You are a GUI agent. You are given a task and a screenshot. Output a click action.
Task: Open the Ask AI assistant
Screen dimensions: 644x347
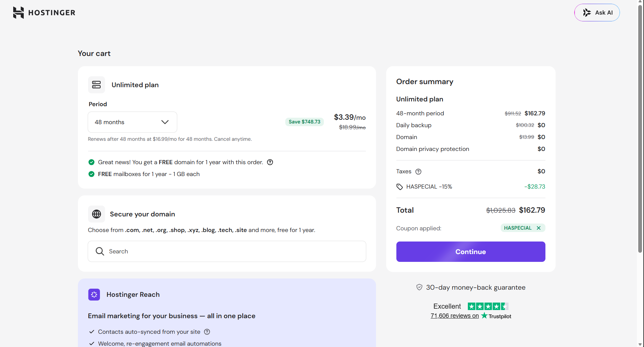point(597,13)
